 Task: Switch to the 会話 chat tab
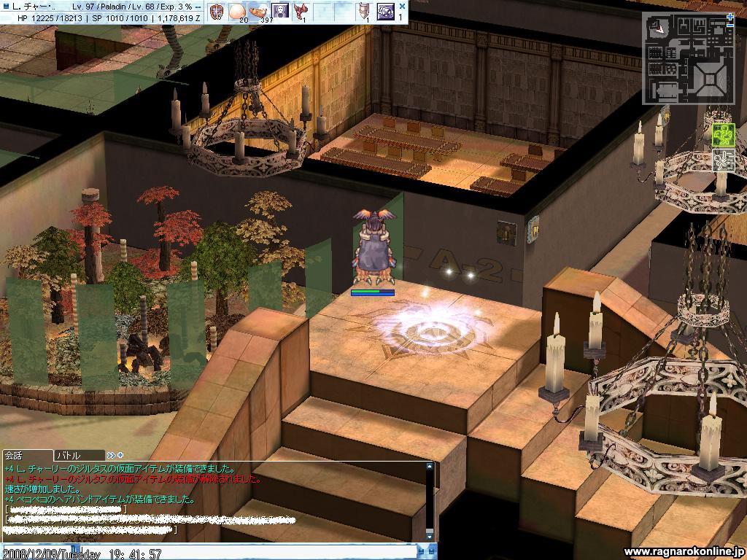pos(27,456)
